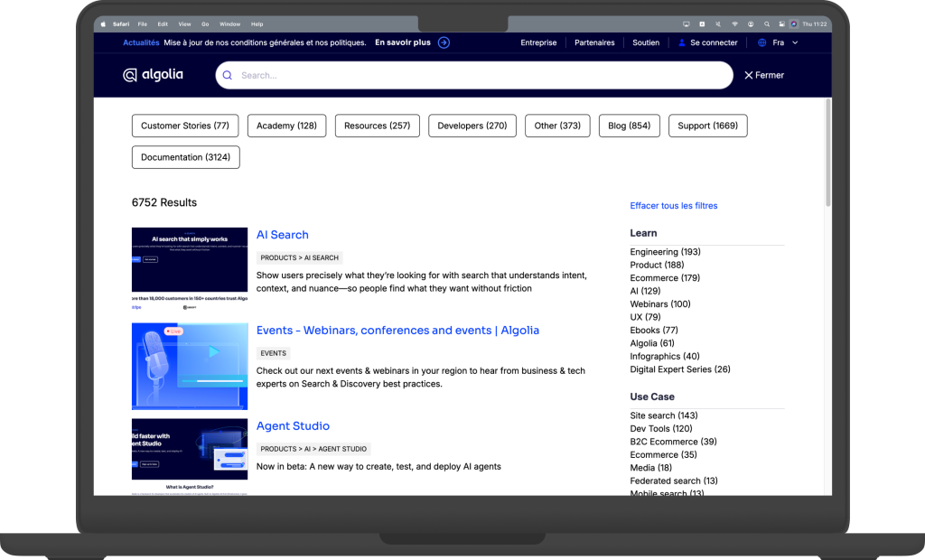Select the Documentation (3124) category tab
This screenshot has height=560, width=925.
[185, 157]
